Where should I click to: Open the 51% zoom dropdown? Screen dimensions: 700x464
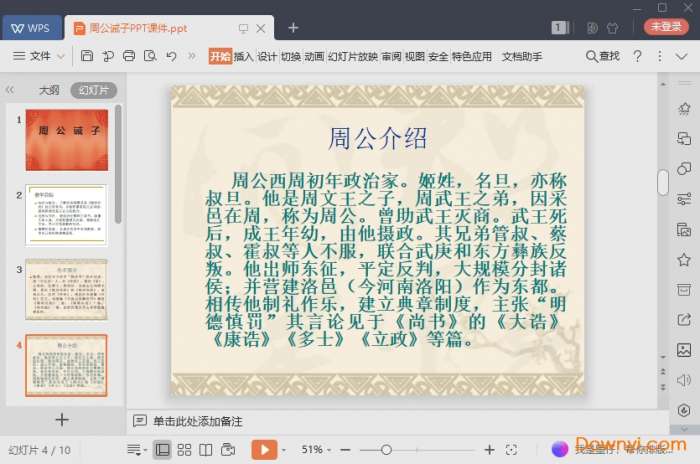(316, 449)
